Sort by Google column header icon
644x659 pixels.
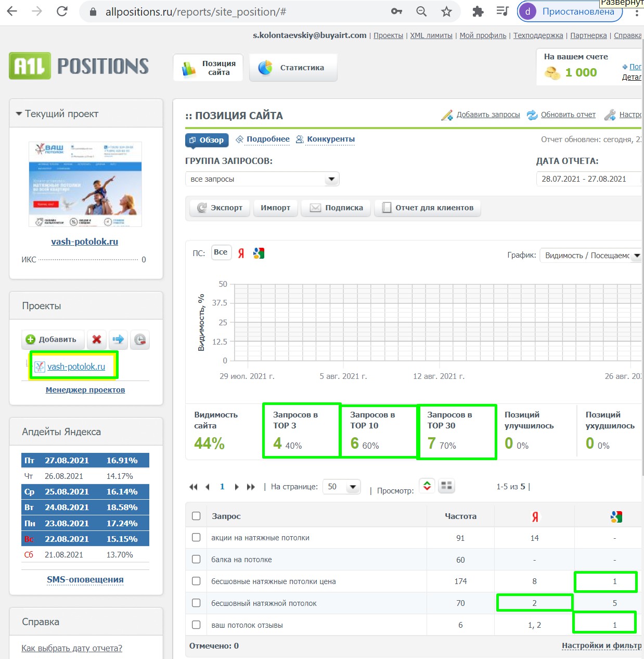coord(616,517)
